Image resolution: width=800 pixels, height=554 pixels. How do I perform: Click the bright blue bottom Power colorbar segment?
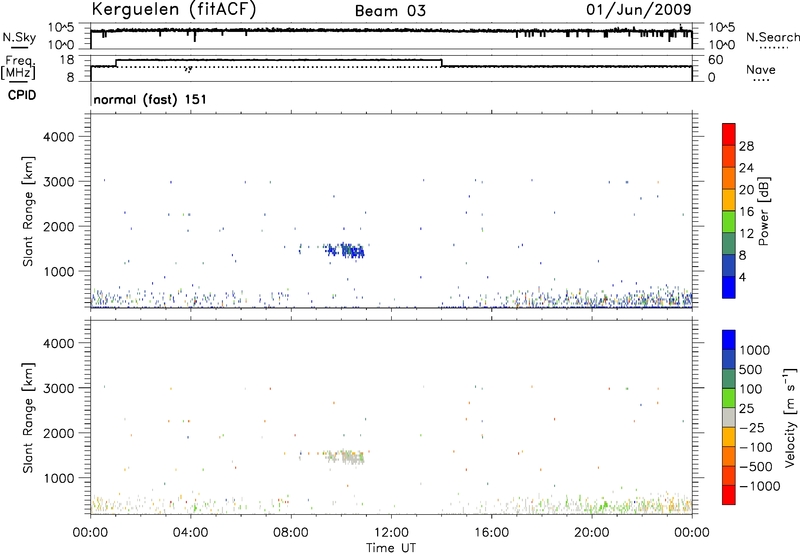729,287
